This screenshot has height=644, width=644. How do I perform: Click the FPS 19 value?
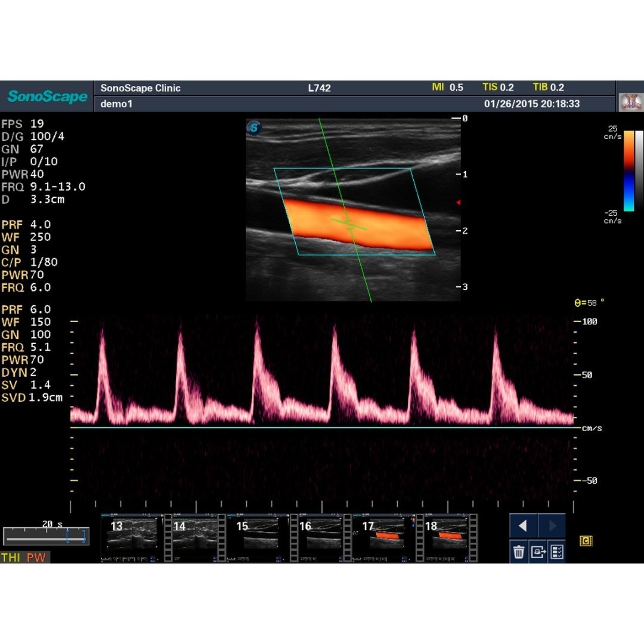[23, 123]
